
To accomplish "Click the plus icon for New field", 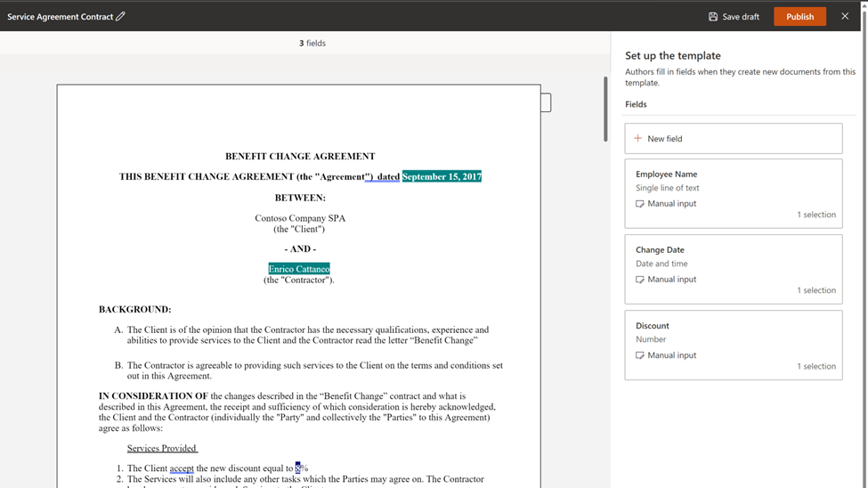I will (x=637, y=139).
